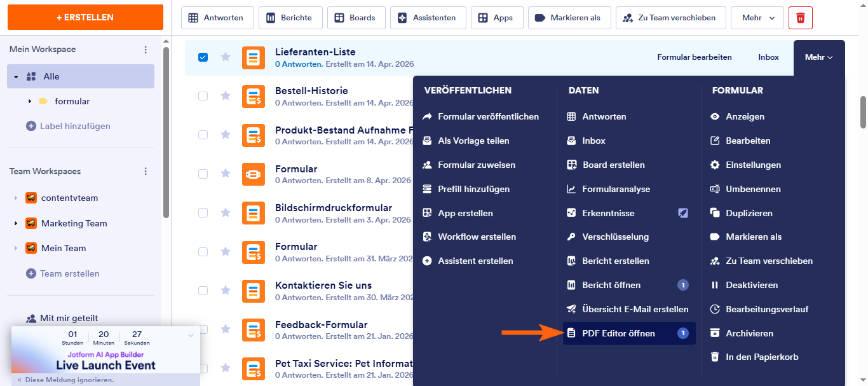
Task: Open Apps in the top toolbar
Action: tap(496, 18)
